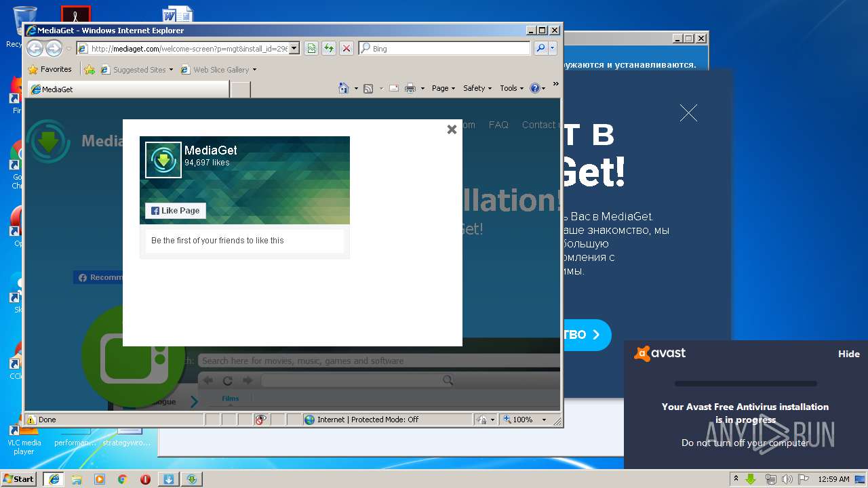Click the mediaget.com address bar
This screenshot has height=488, width=868.
click(187, 49)
